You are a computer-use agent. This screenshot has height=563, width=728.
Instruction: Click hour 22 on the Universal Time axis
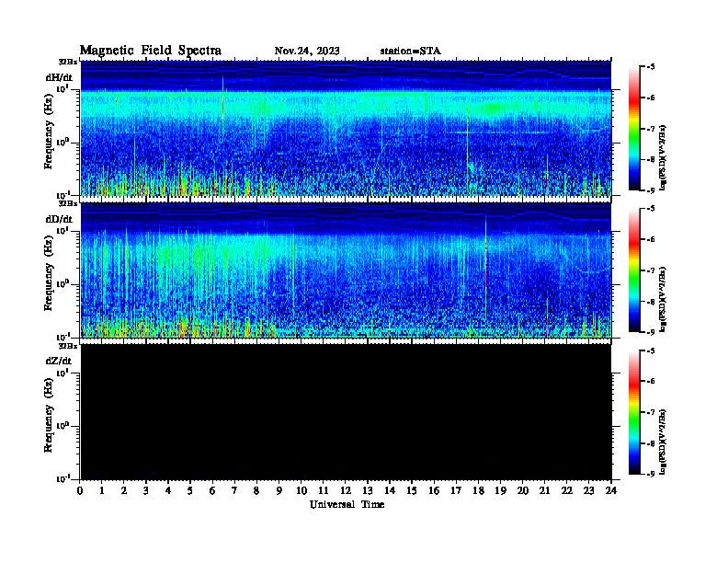click(567, 491)
